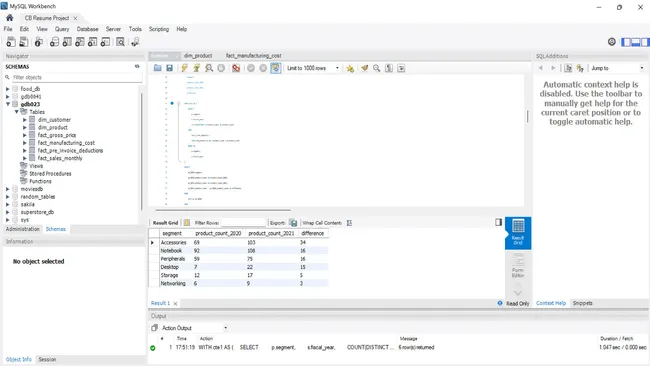This screenshot has width=650, height=366.
Task: Click the Result Grid view button
Action: (518, 233)
